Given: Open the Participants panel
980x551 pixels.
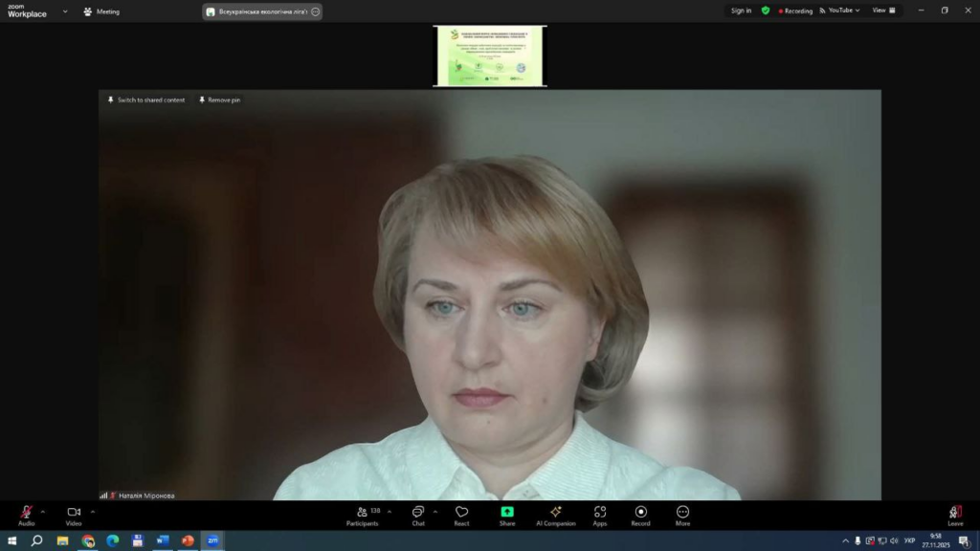Looking at the screenshot, I should coord(362,515).
